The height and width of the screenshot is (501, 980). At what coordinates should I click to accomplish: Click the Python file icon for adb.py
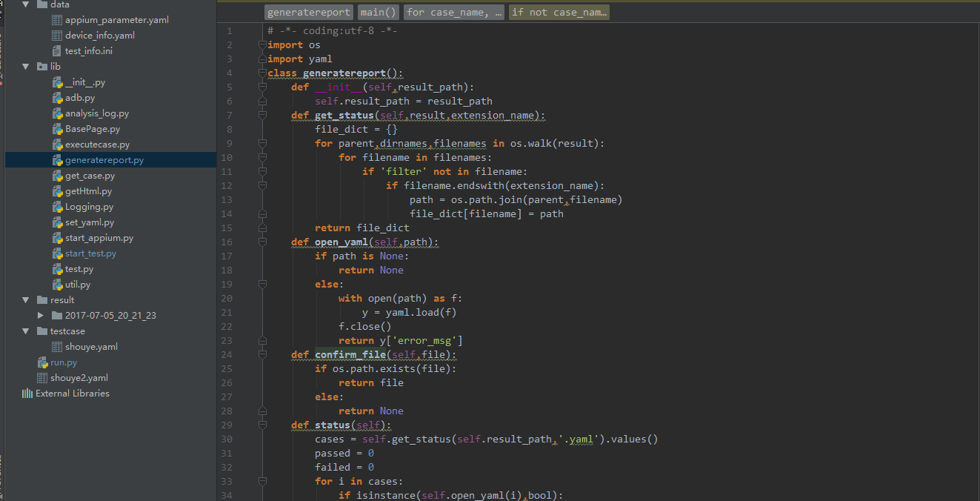(x=58, y=98)
